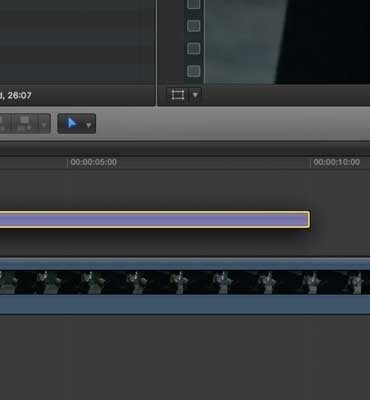This screenshot has height=400, width=370.
Task: Open the Transform tool dropdown arrow
Action: 195,95
